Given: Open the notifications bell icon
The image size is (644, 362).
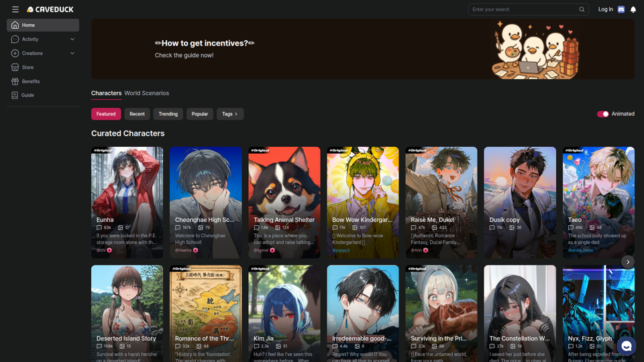Looking at the screenshot, I should tap(633, 9).
